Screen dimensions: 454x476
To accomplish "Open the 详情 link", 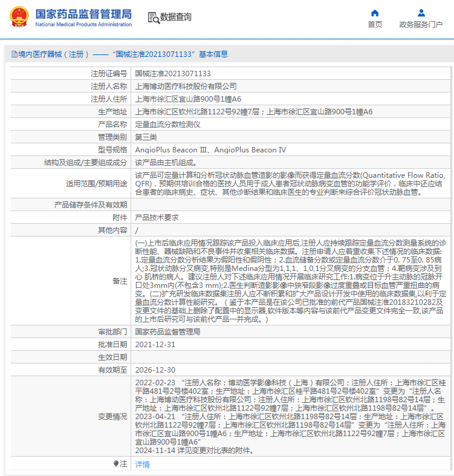I will click(x=142, y=464).
